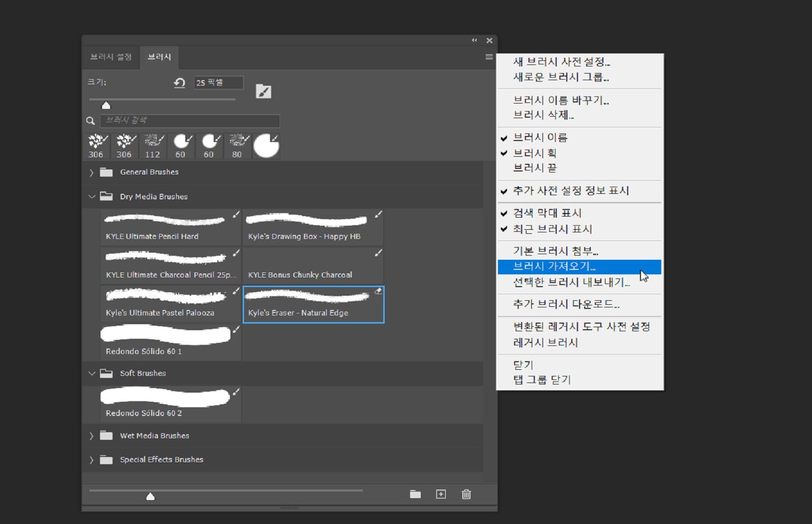Disable 최근 브러시 표시 option

[551, 229]
